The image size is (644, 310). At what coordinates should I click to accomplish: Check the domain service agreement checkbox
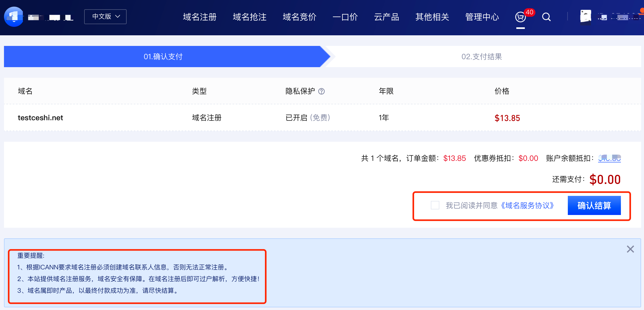point(435,205)
